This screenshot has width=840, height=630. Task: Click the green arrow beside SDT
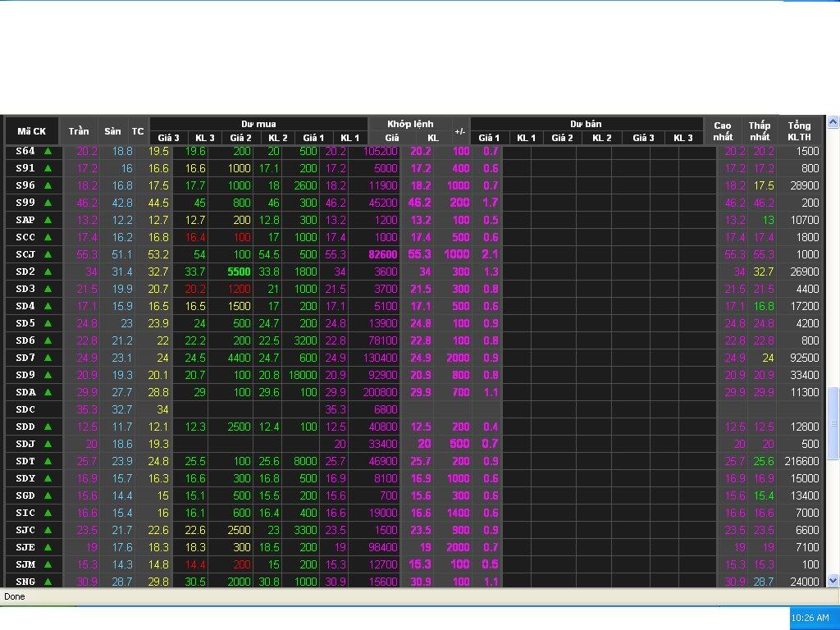tap(48, 461)
